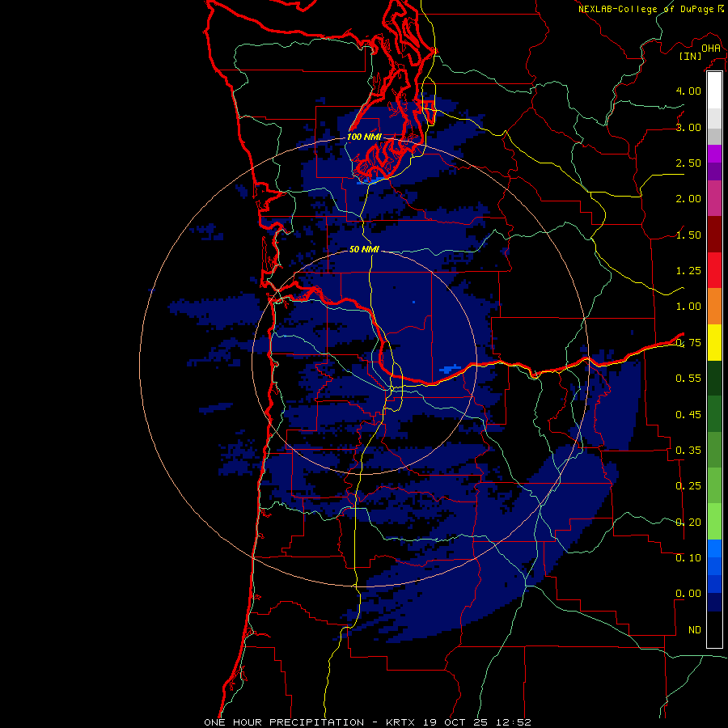Select the bright magenta legend swatch
The height and width of the screenshot is (728, 728).
tap(714, 154)
